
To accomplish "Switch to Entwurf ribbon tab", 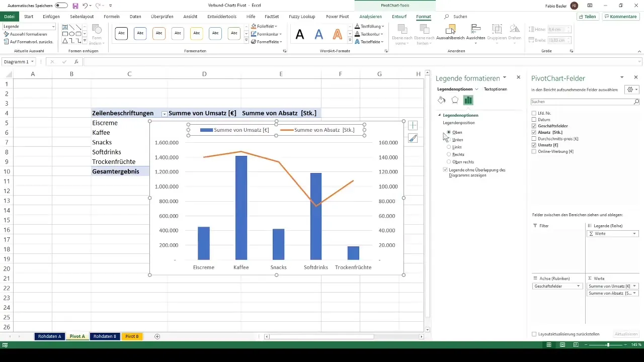I will click(399, 17).
